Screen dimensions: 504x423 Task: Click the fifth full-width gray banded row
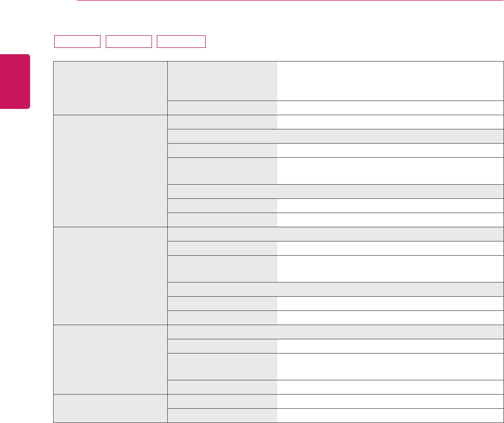pyautogui.click(x=335, y=331)
